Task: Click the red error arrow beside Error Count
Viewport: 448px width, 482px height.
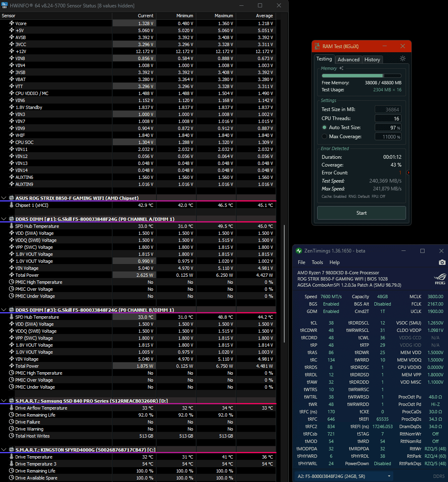Action: pos(409,173)
